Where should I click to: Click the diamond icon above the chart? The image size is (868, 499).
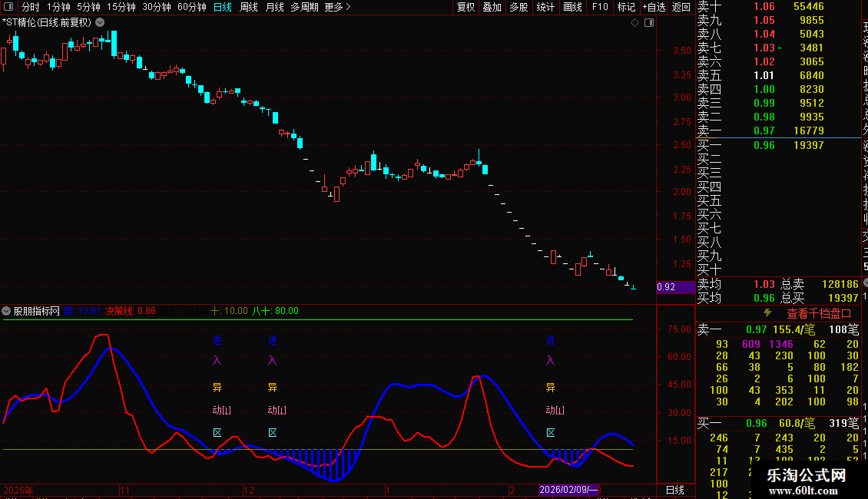click(635, 23)
